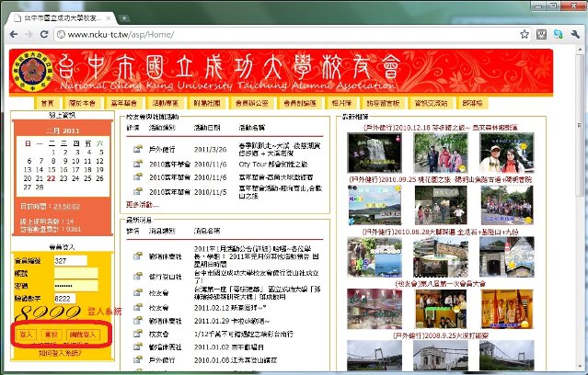The width and height of the screenshot is (588, 375).
Task: Click the browser back arrow
Action: 14,34
